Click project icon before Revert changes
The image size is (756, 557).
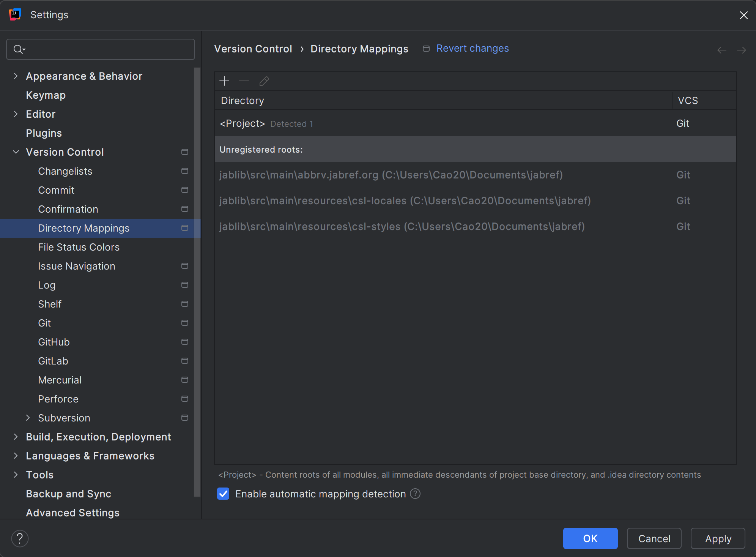[x=426, y=49]
